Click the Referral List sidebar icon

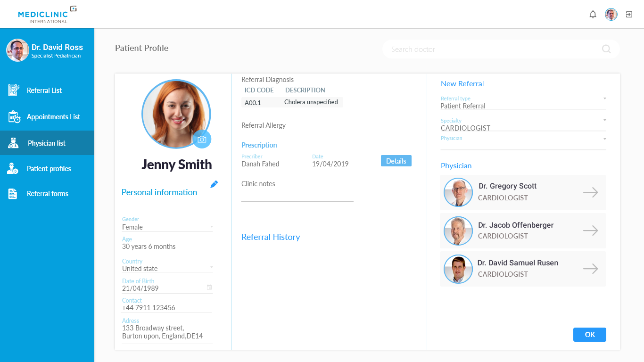(x=14, y=90)
